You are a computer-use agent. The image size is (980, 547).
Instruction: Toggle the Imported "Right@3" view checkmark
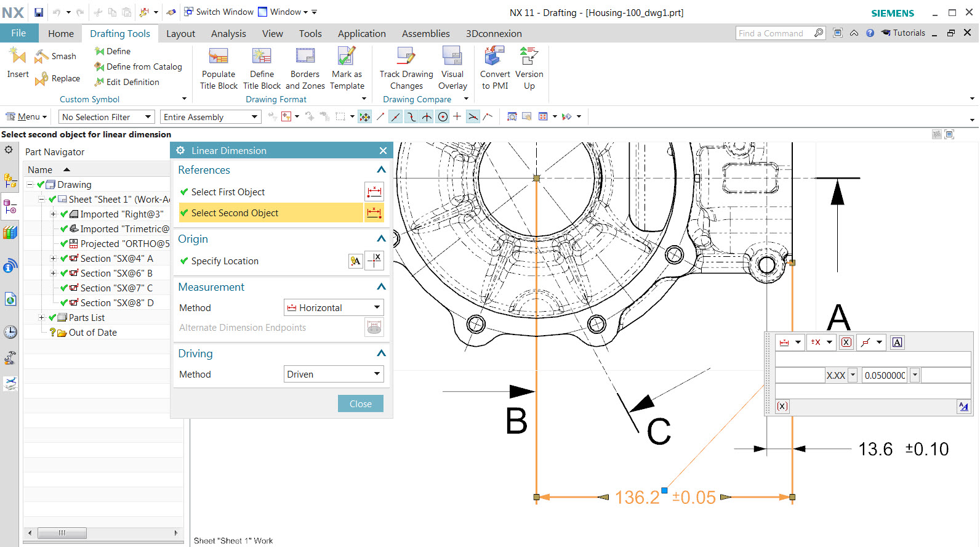(x=64, y=214)
